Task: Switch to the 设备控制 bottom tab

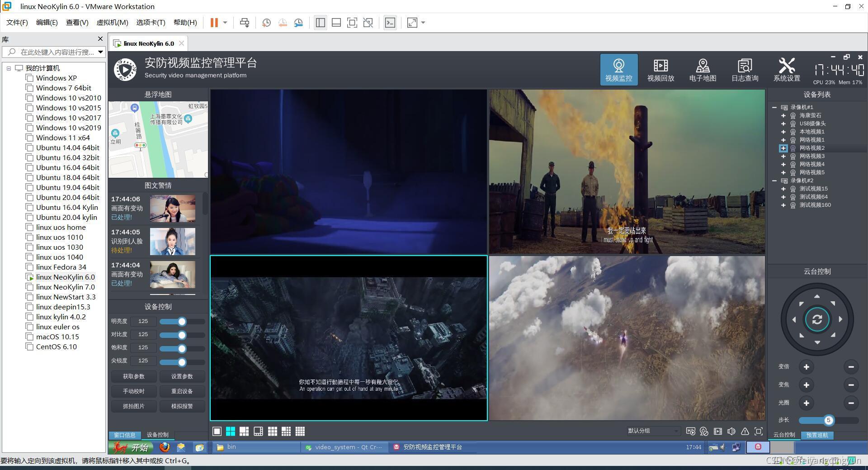Action: pos(157,435)
